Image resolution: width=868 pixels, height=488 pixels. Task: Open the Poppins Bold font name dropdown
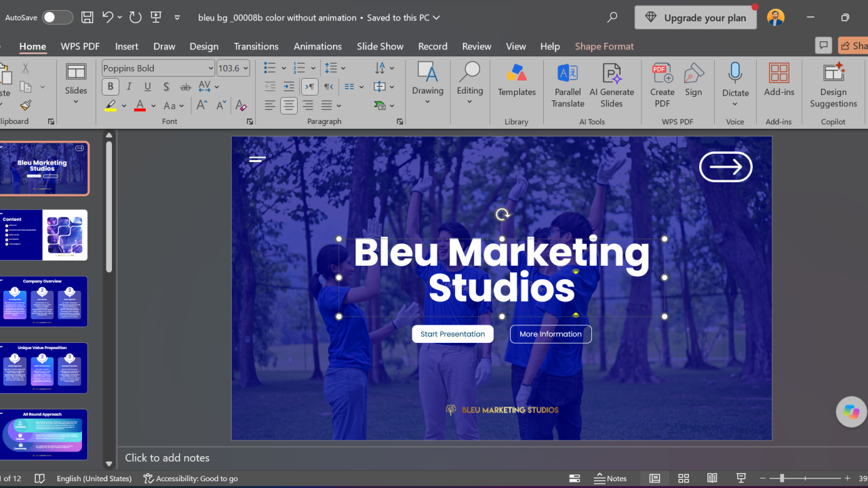pyautogui.click(x=211, y=68)
